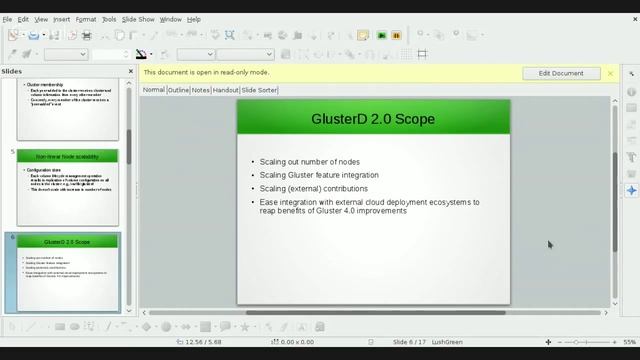Switch to the Slide Sorter tab
The image size is (640, 360).
259,90
